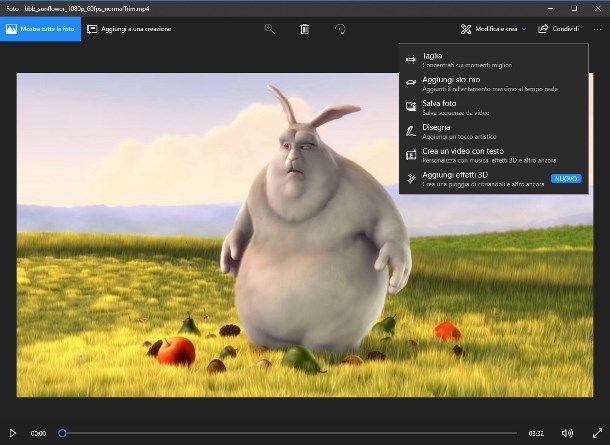Select Taglia from the menu
Screen dimensions: 610x445
(x=494, y=60)
